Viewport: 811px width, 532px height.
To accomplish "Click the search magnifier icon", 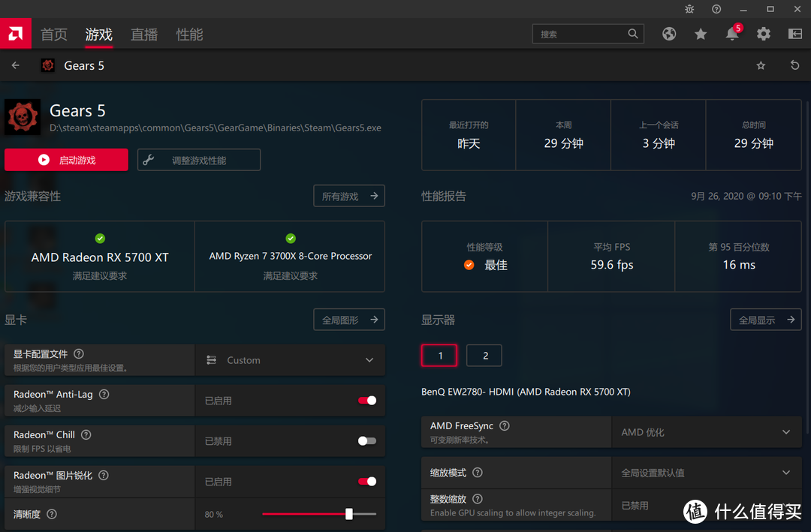I will point(632,34).
